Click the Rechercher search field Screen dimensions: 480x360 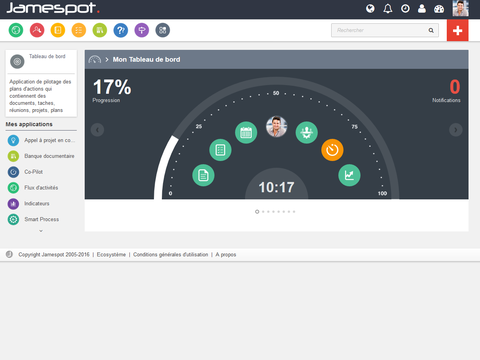385,30
